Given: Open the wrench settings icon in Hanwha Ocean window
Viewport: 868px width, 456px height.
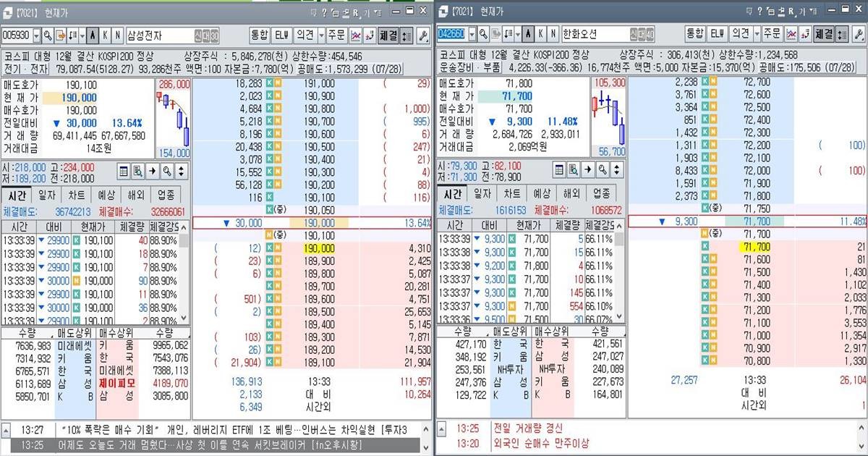Looking at the screenshot, I should tap(857, 35).
